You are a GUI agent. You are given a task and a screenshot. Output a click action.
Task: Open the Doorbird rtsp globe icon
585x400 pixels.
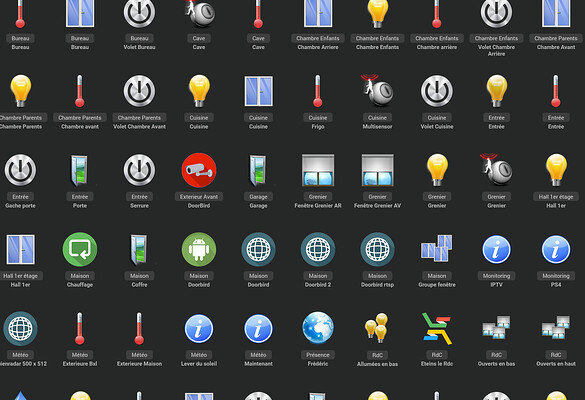(378, 249)
